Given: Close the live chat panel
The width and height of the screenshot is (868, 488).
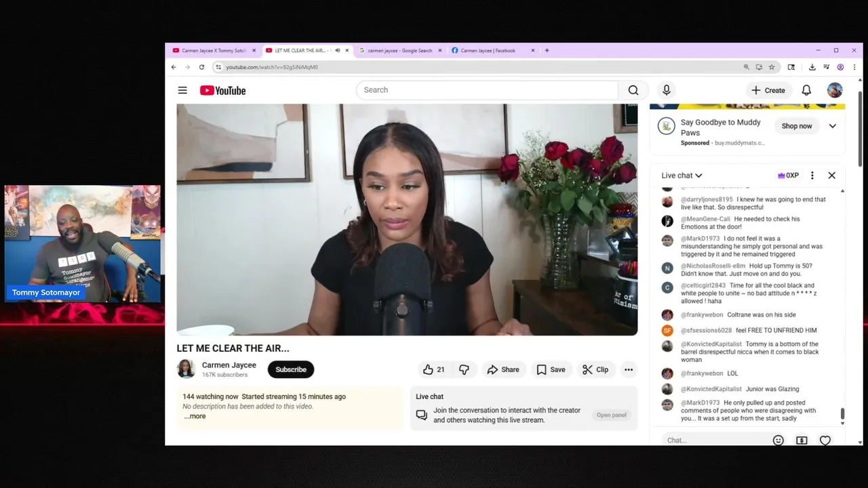Looking at the screenshot, I should (x=832, y=176).
